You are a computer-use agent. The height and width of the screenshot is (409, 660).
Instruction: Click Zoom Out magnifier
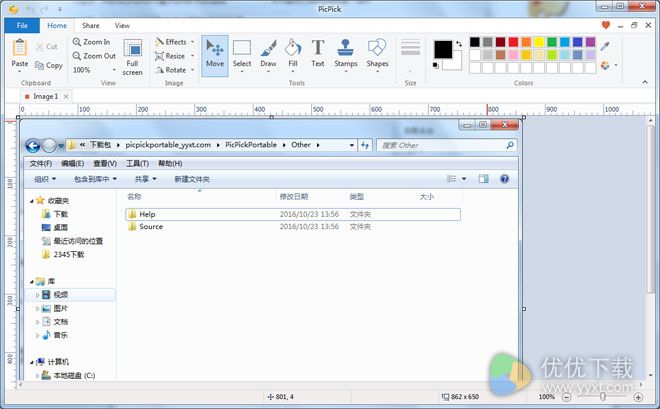click(94, 56)
